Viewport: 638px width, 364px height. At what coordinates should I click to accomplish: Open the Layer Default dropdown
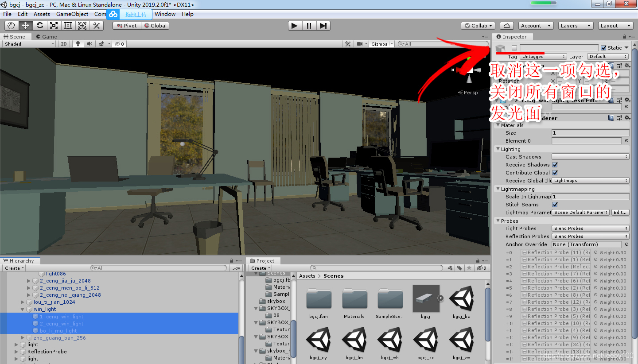[608, 57]
